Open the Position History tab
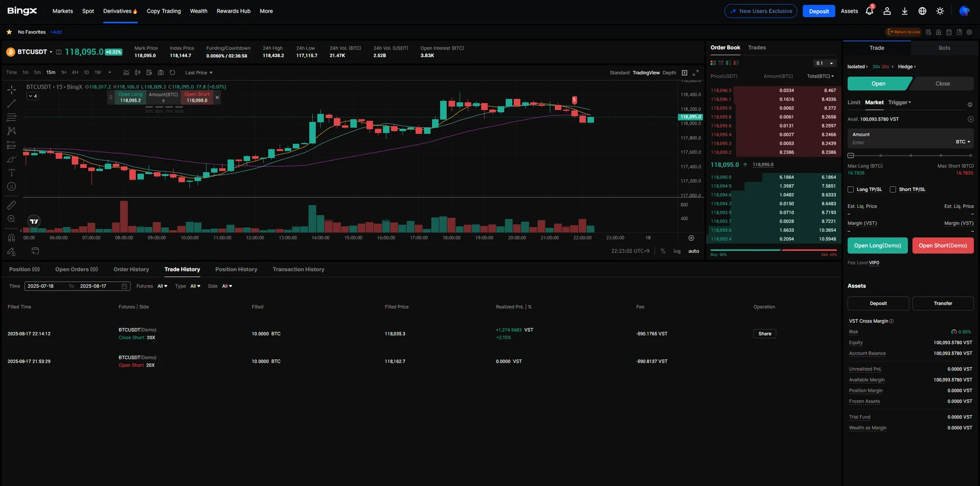The image size is (980, 486). 236,270
